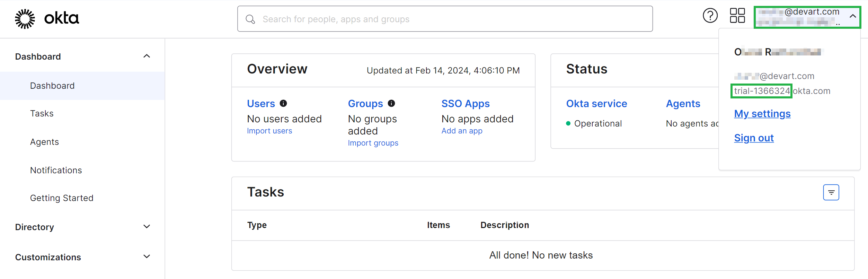This screenshot has height=279, width=868.
Task: Click the Okta sunburst logo
Action: point(25,19)
